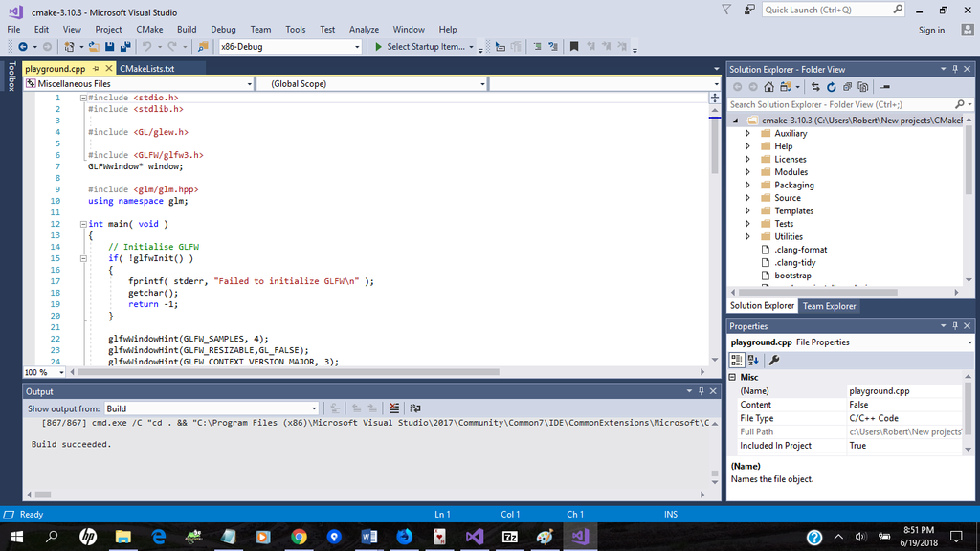Click the Uncomment selected lines icon
980x551 pixels.
(x=553, y=47)
